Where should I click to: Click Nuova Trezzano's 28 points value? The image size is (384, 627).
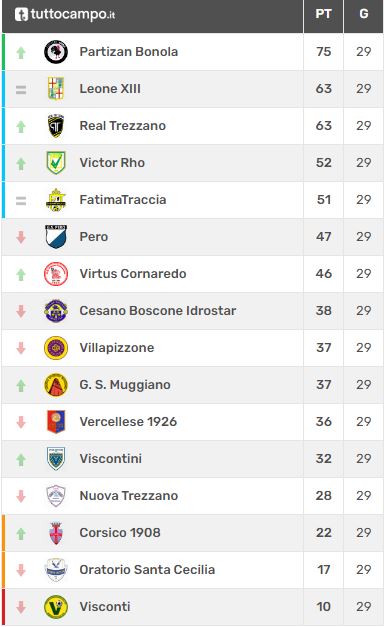323,496
